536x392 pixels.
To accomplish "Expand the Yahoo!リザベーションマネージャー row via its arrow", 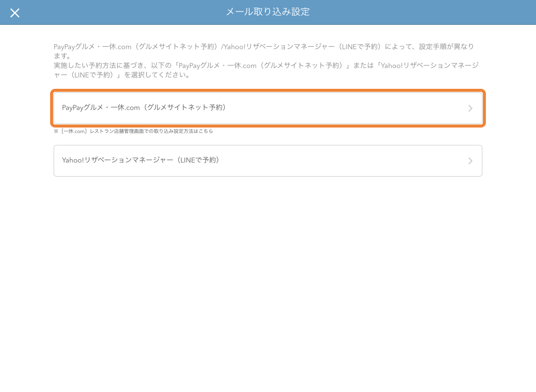I will tap(470, 161).
